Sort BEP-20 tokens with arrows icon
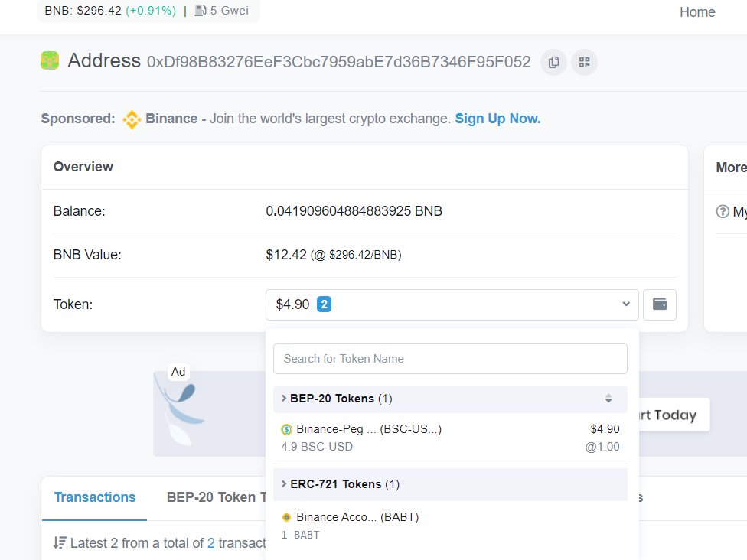Screen dimensions: 747x560 (x=608, y=399)
